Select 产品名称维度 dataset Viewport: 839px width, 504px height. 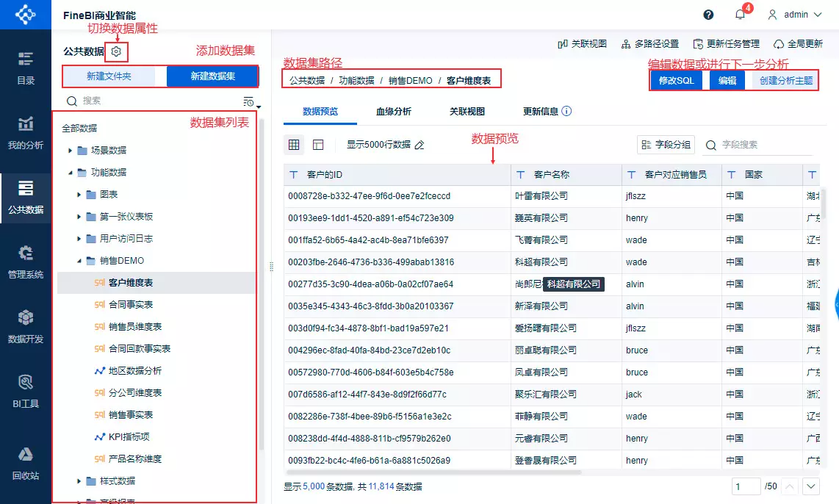[156, 459]
